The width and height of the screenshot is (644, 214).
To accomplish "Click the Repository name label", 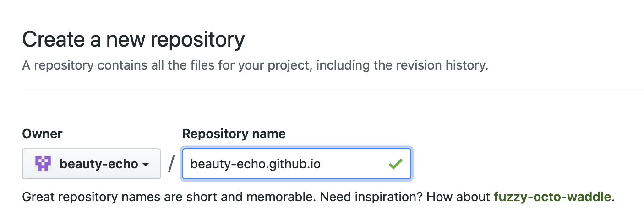I will [x=234, y=134].
